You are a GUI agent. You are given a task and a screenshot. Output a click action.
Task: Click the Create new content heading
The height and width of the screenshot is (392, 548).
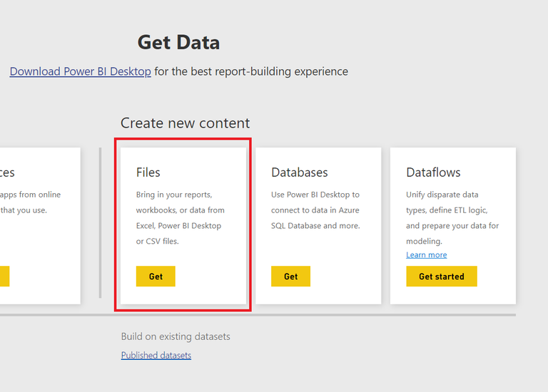[x=185, y=123]
